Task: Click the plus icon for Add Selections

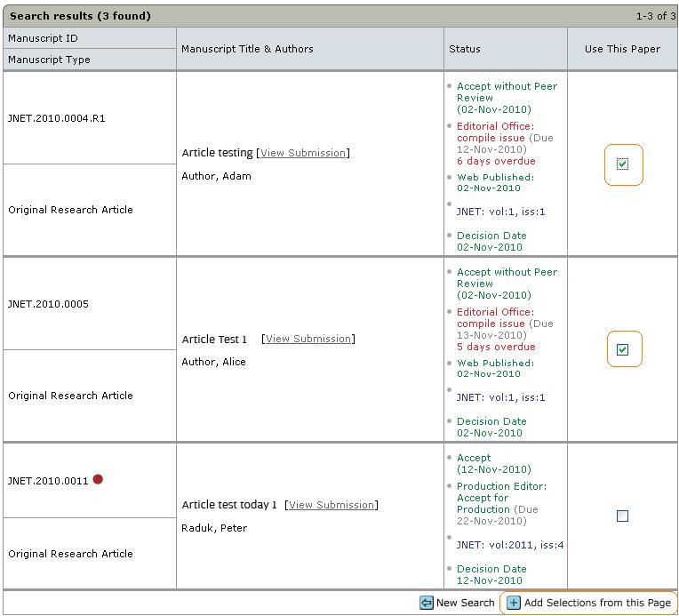Action: pos(514,603)
